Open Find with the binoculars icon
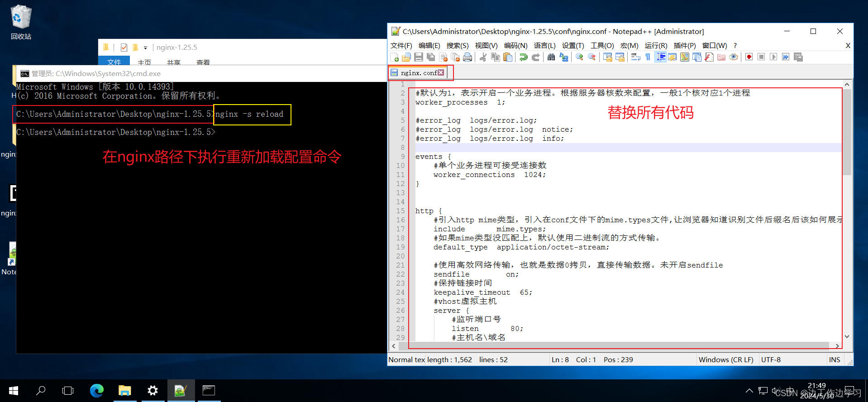Viewport: 868px width, 402px height. [551, 57]
